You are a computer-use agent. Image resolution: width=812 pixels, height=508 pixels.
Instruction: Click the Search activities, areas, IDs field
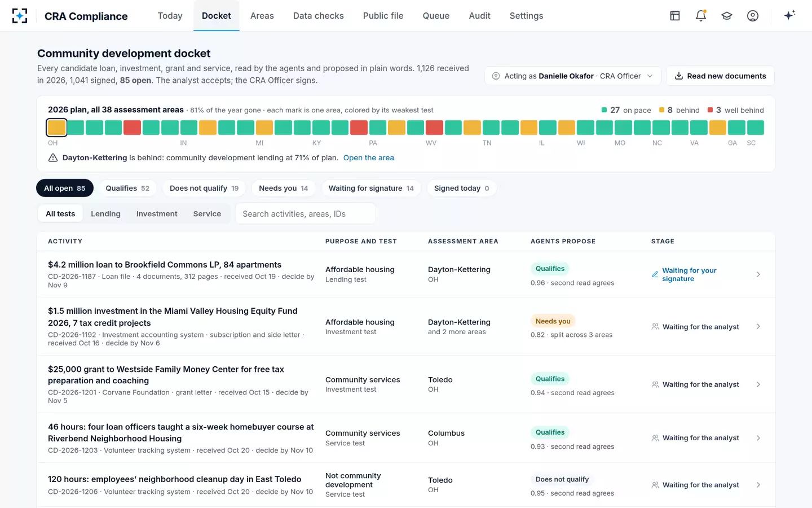click(x=306, y=214)
